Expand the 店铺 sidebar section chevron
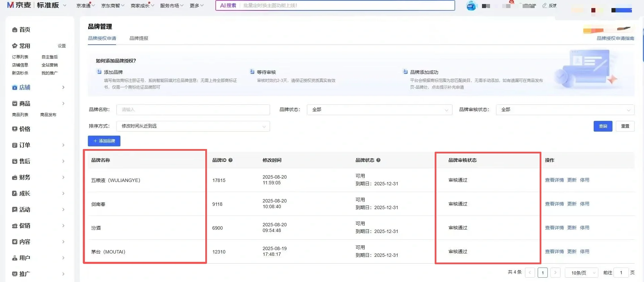 [x=63, y=87]
